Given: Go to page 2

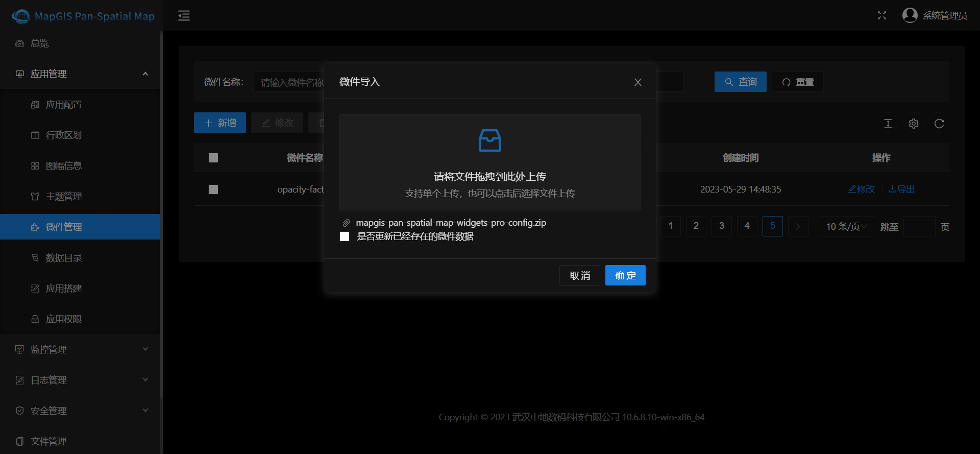Looking at the screenshot, I should pos(696,226).
